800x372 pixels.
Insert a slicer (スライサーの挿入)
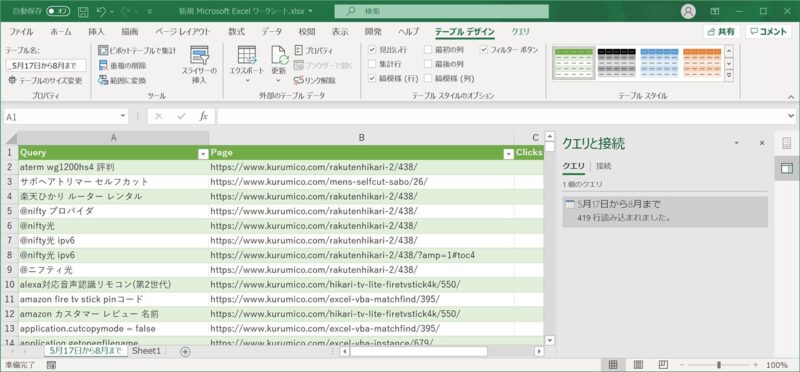point(199,65)
